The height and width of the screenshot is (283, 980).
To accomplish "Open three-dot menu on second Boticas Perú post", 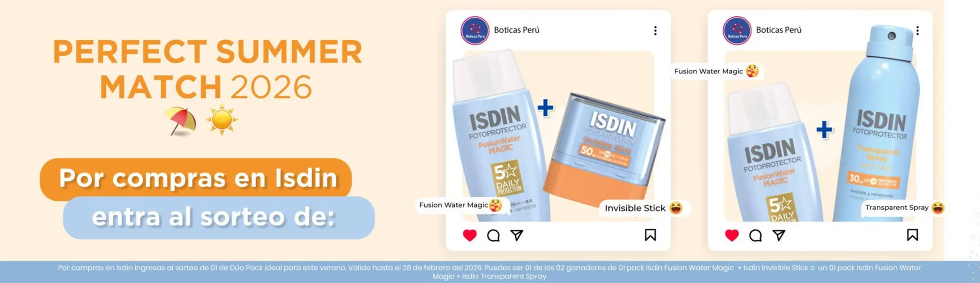I will (x=918, y=31).
